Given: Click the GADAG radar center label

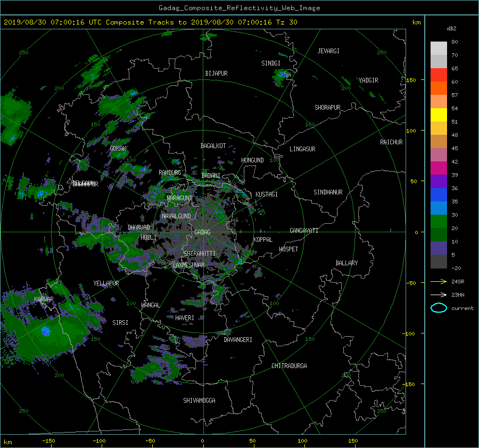Looking at the screenshot, I should (x=203, y=232).
